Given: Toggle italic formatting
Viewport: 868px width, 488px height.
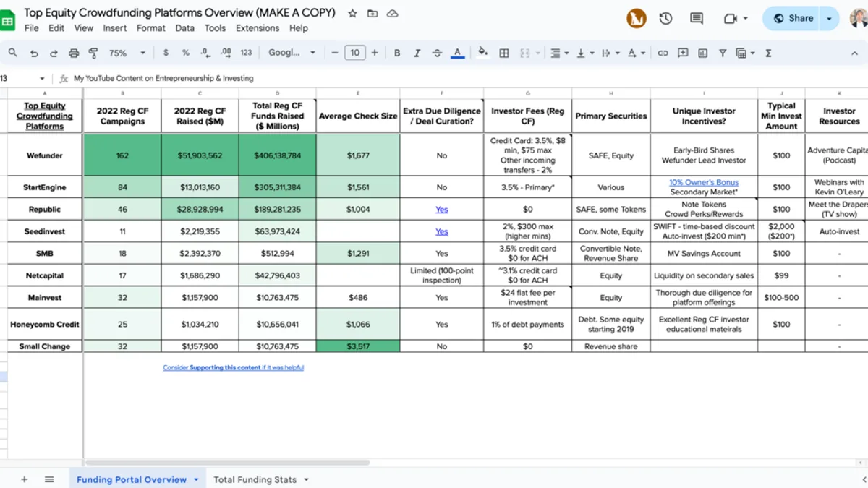Looking at the screenshot, I should (x=417, y=53).
